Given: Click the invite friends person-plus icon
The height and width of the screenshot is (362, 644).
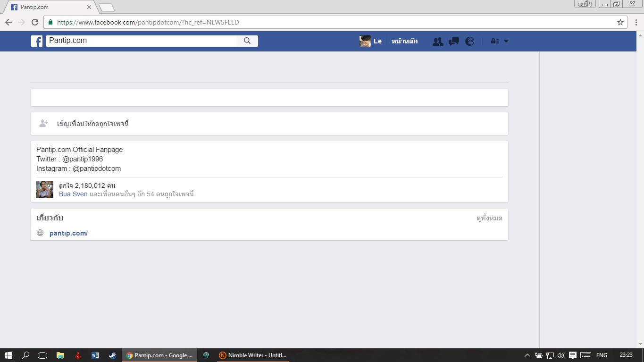Looking at the screenshot, I should 43,124.
